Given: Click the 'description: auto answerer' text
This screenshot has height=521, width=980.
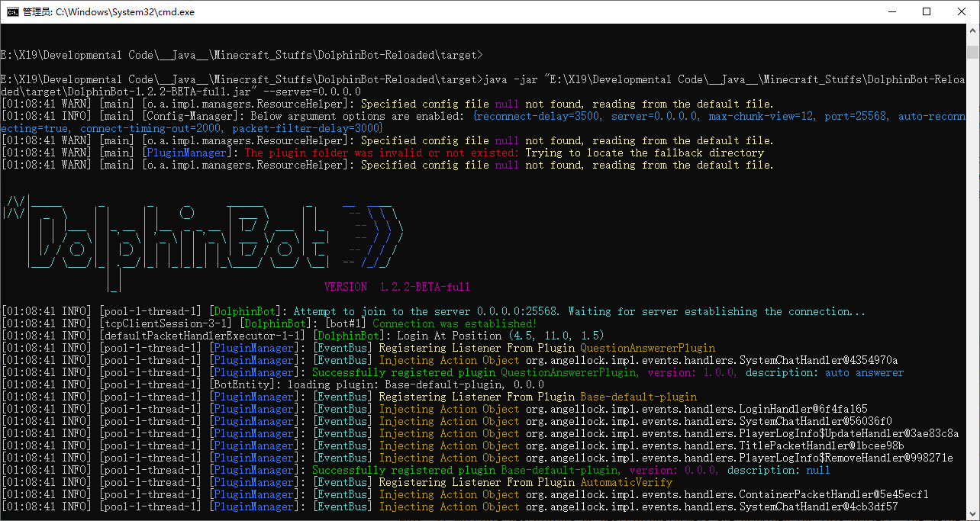Looking at the screenshot, I should 824,372.
